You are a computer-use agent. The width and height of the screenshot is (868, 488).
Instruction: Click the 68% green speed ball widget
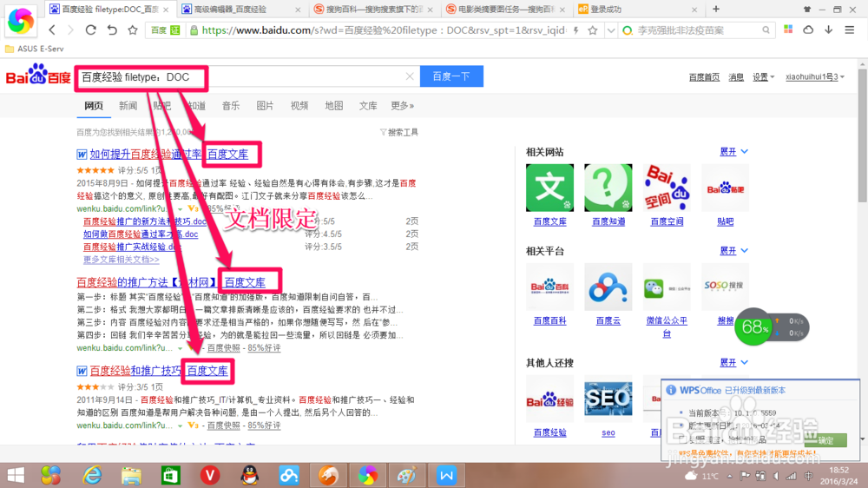coord(754,326)
